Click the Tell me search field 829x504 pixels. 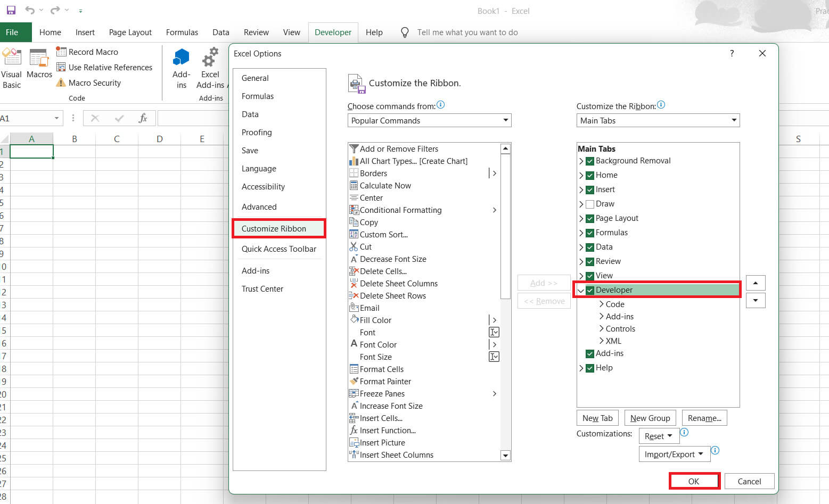click(x=467, y=32)
